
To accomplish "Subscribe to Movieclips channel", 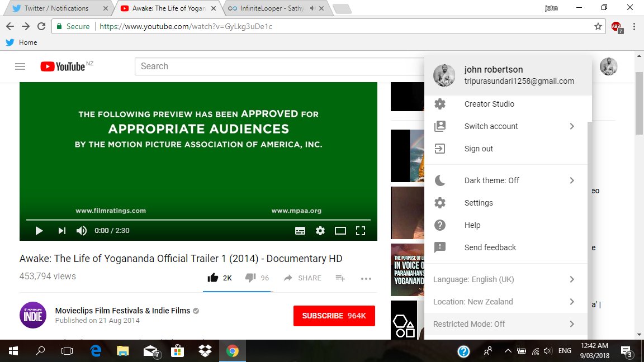I will coord(334,316).
